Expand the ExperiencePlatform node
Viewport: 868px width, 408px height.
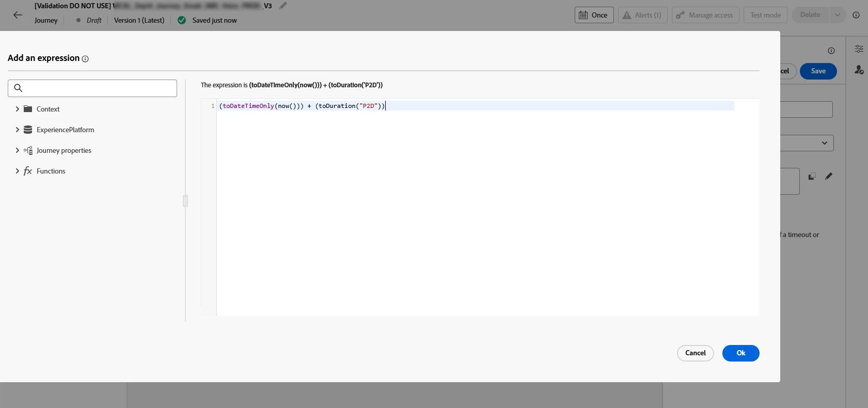(17, 130)
